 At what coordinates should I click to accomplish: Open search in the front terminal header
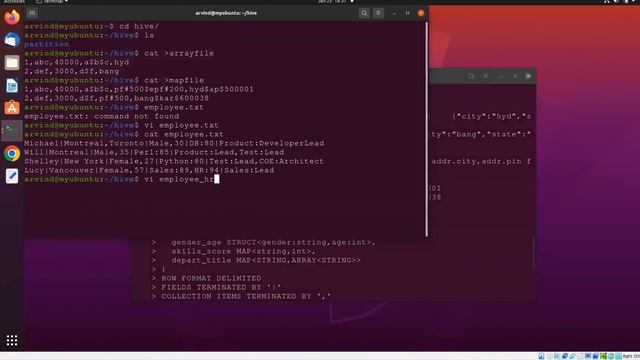(364, 13)
